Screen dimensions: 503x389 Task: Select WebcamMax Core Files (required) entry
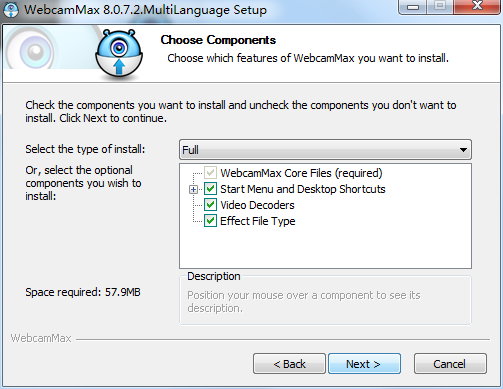coord(301,173)
